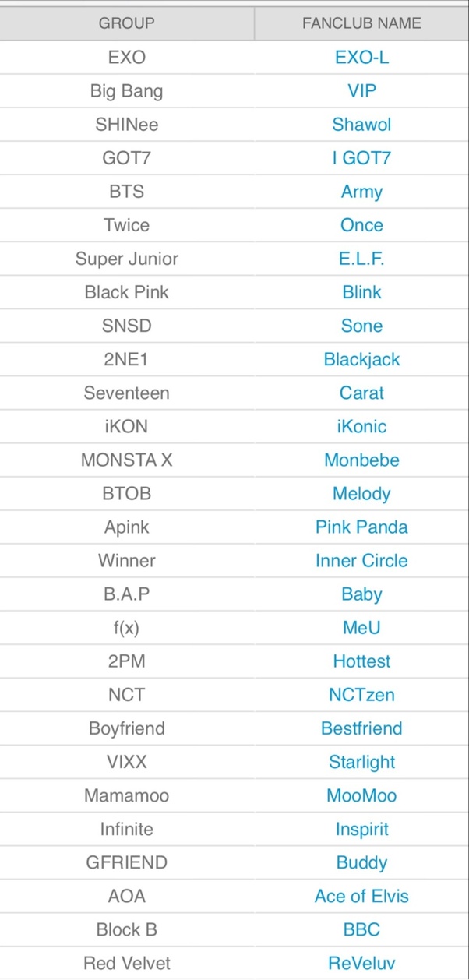Click the Blink fanclub link
Viewport: 469px width, 980px height.
click(x=361, y=292)
